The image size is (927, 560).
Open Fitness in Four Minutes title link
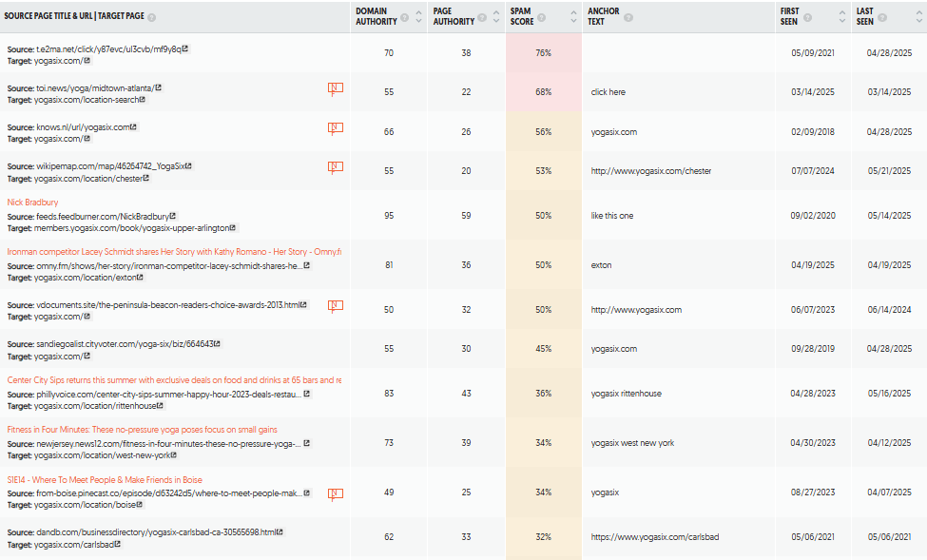(142, 430)
